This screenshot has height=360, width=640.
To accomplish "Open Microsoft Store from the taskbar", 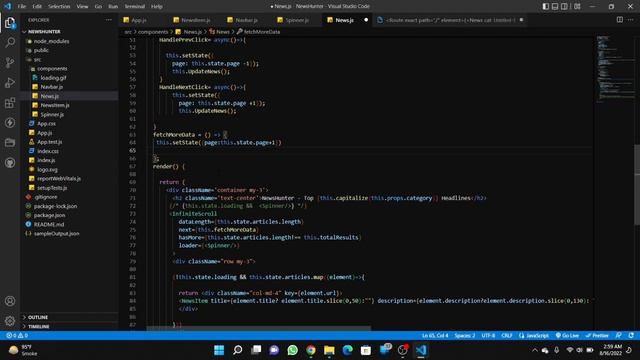I will click(366, 350).
